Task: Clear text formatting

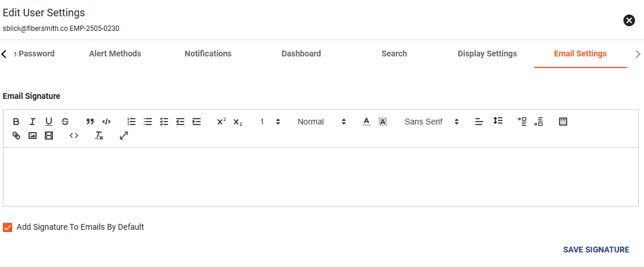Action: click(98, 136)
